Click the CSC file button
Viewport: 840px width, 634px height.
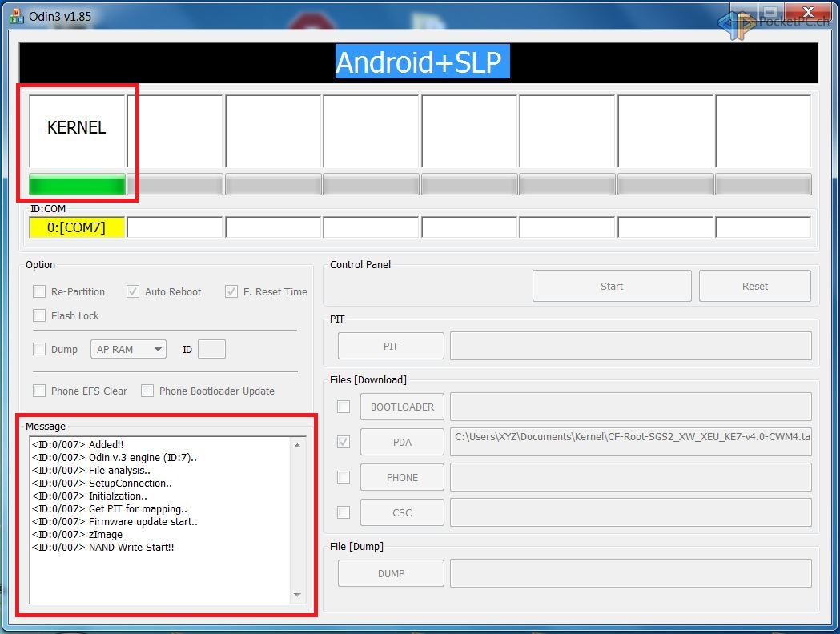[402, 512]
